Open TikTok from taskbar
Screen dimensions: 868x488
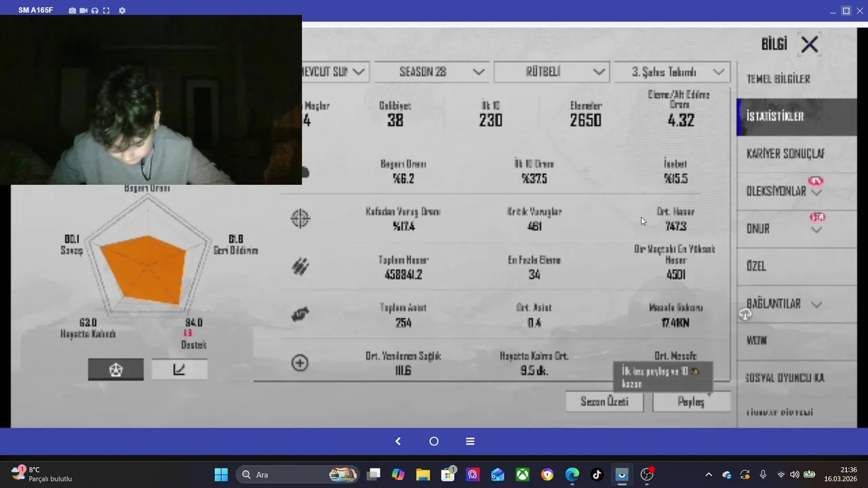tap(597, 474)
